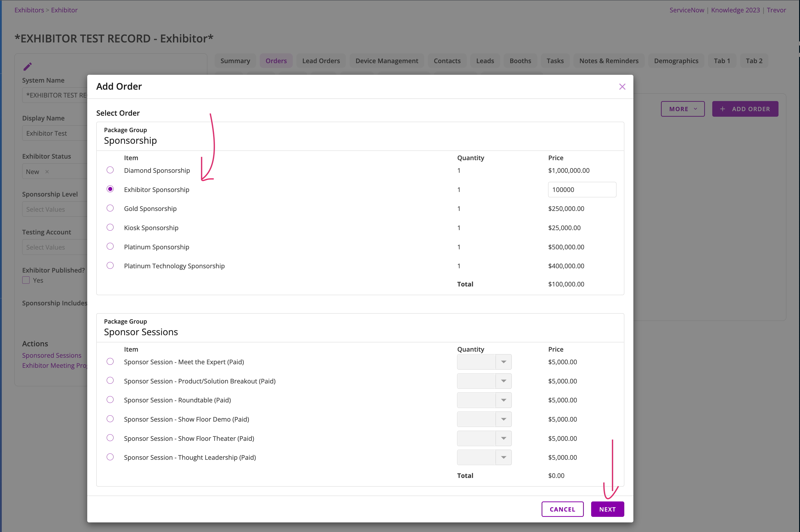800x532 pixels.
Task: Open quantity dropdown for Meet the Expert
Action: [x=503, y=362]
